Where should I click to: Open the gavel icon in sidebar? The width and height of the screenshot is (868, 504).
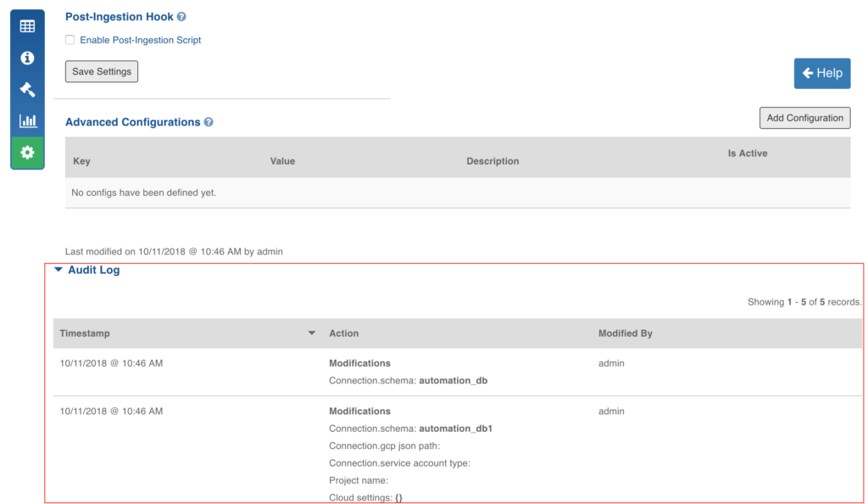(x=27, y=89)
